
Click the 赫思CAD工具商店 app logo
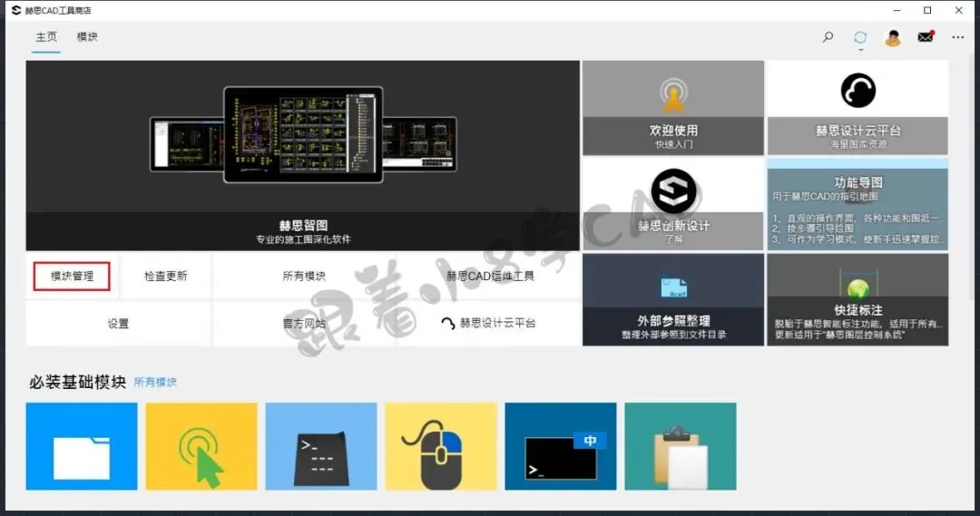(x=16, y=10)
